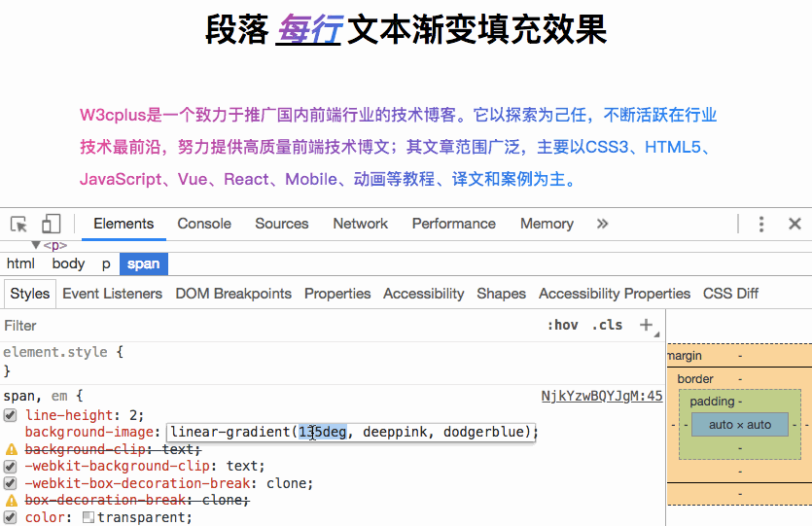Click -webkit-box-decoration-break value clone
812x526 pixels.
click(x=287, y=483)
